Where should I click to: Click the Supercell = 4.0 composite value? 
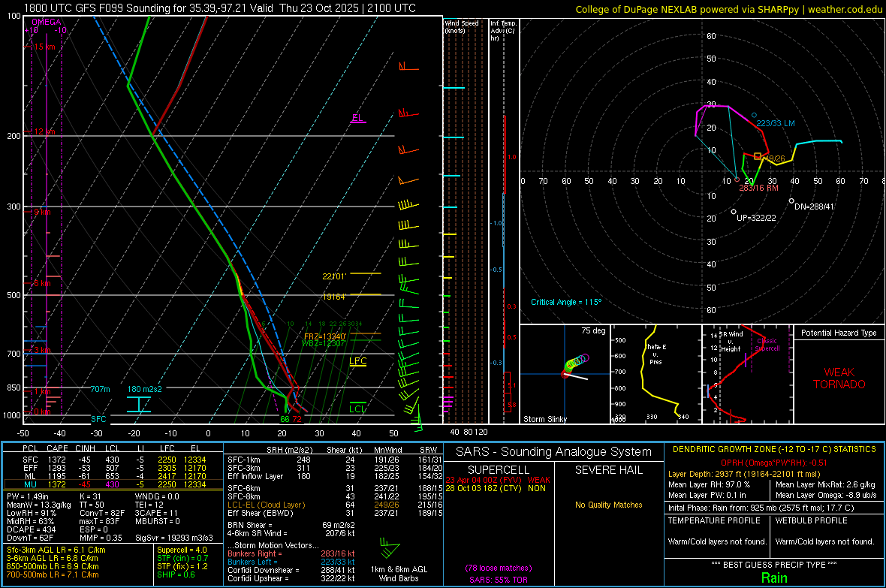(182, 550)
